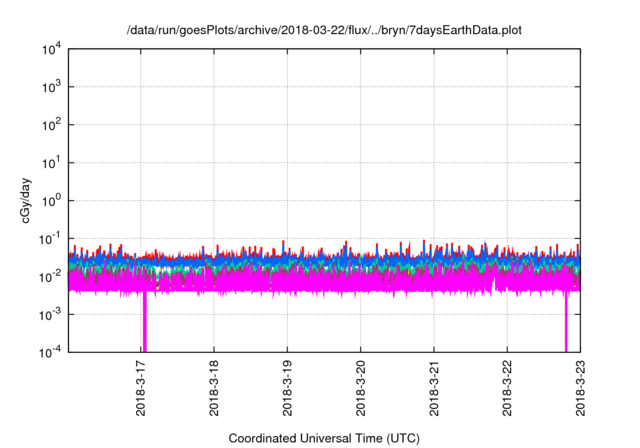
Task: Click the plot title file path
Action: (324, 30)
